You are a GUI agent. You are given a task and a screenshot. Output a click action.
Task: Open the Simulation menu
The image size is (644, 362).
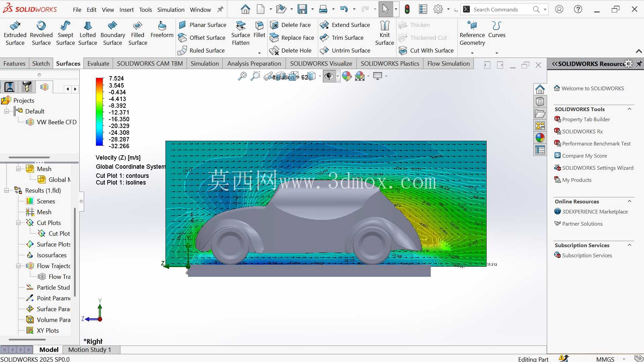(171, 10)
